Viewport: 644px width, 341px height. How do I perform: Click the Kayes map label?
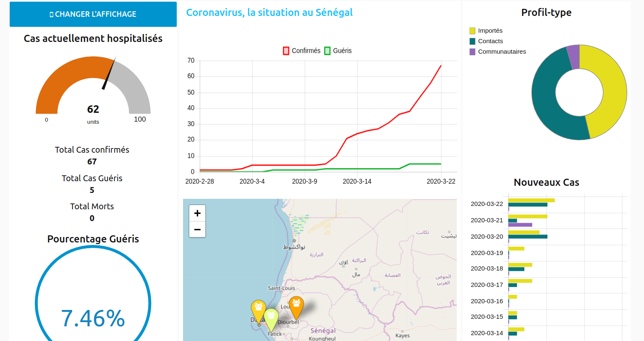click(403, 336)
